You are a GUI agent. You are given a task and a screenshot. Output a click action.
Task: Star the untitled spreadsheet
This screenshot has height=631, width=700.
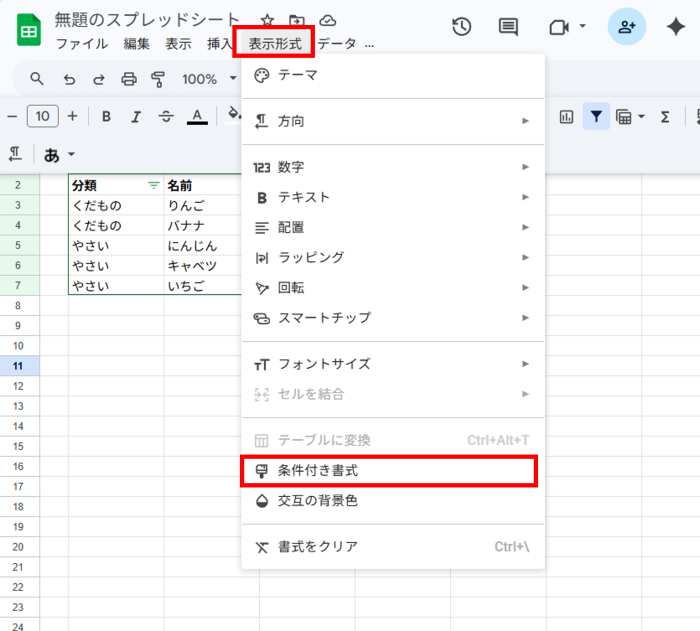coord(267,20)
